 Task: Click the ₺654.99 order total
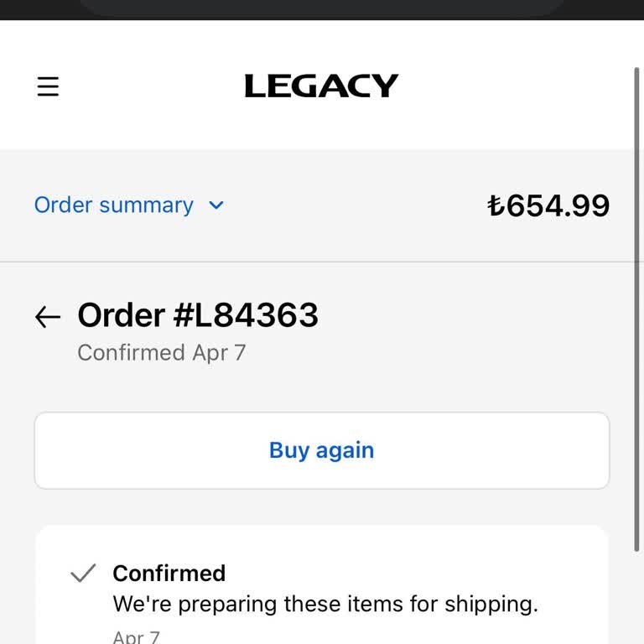click(x=548, y=205)
